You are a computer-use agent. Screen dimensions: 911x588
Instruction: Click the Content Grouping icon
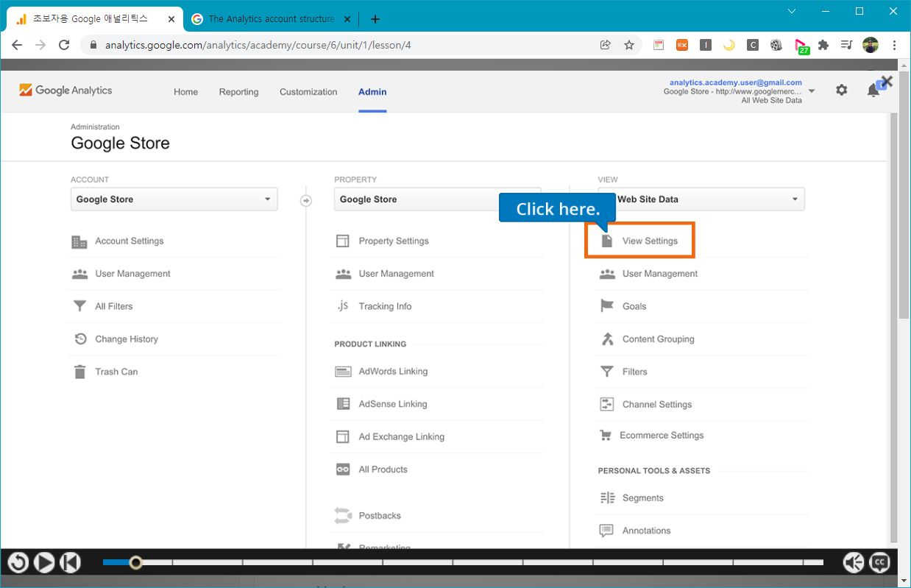click(x=607, y=339)
